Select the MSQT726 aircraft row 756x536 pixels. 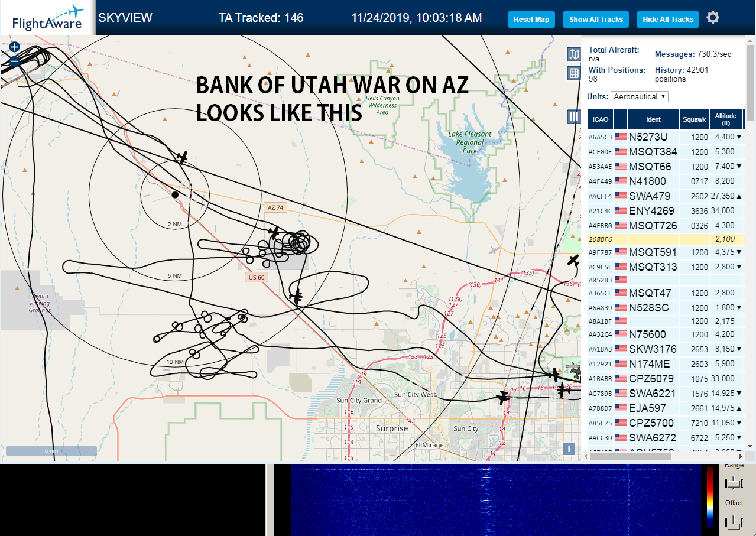point(666,225)
